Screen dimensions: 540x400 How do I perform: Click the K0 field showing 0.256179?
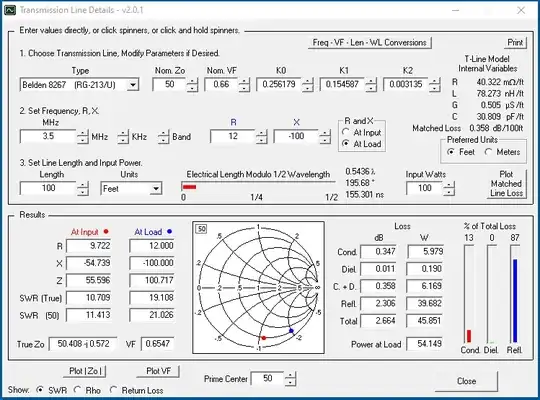(279, 84)
